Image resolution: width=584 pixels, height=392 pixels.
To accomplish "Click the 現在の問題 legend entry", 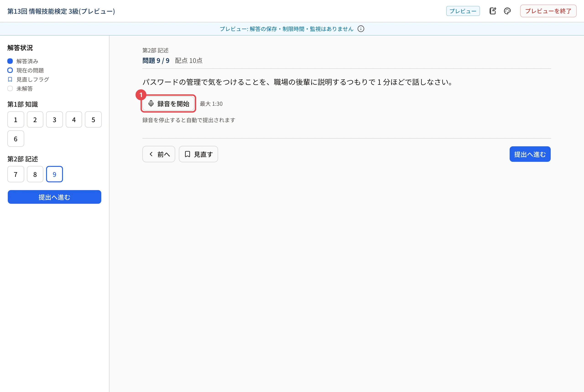I will tap(26, 70).
